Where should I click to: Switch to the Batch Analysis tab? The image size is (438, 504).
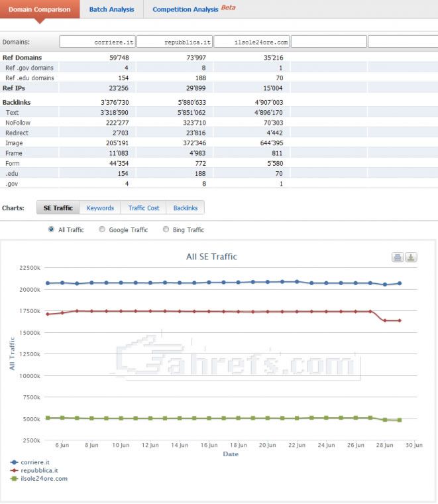click(x=111, y=9)
